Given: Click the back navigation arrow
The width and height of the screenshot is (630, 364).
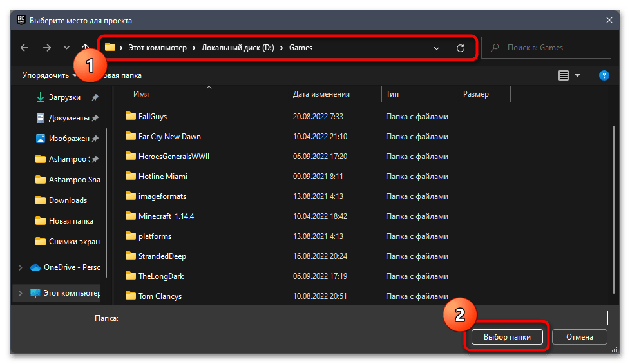Looking at the screenshot, I should 24,48.
